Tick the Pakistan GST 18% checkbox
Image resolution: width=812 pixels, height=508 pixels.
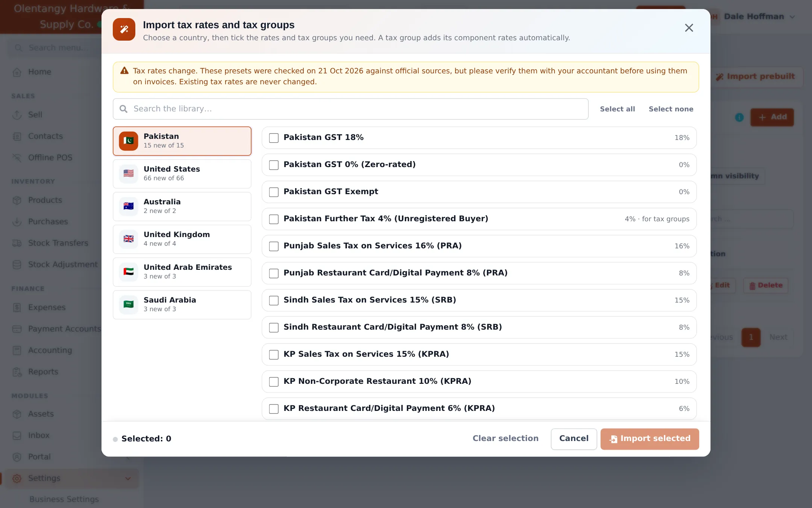pyautogui.click(x=274, y=138)
